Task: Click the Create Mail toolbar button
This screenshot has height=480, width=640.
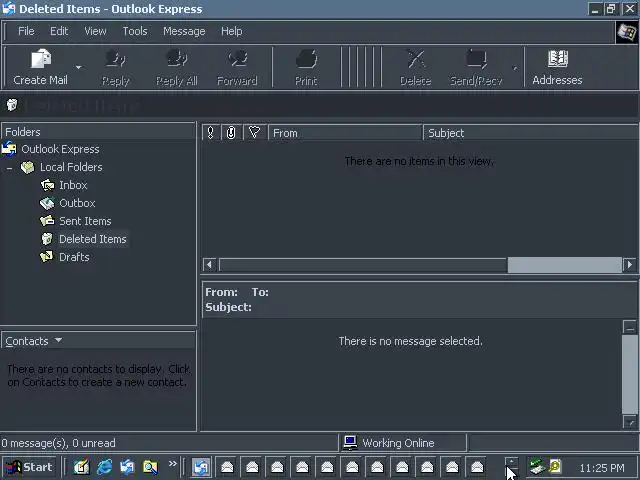Action: (40, 67)
